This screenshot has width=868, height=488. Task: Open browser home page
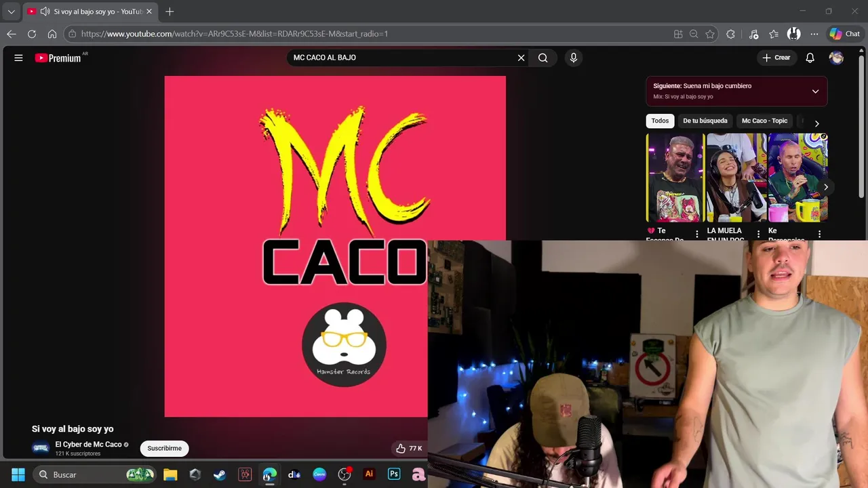click(52, 34)
